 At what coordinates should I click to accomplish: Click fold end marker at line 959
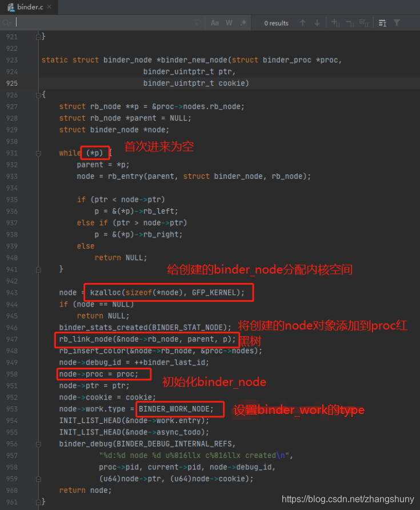pos(38,479)
